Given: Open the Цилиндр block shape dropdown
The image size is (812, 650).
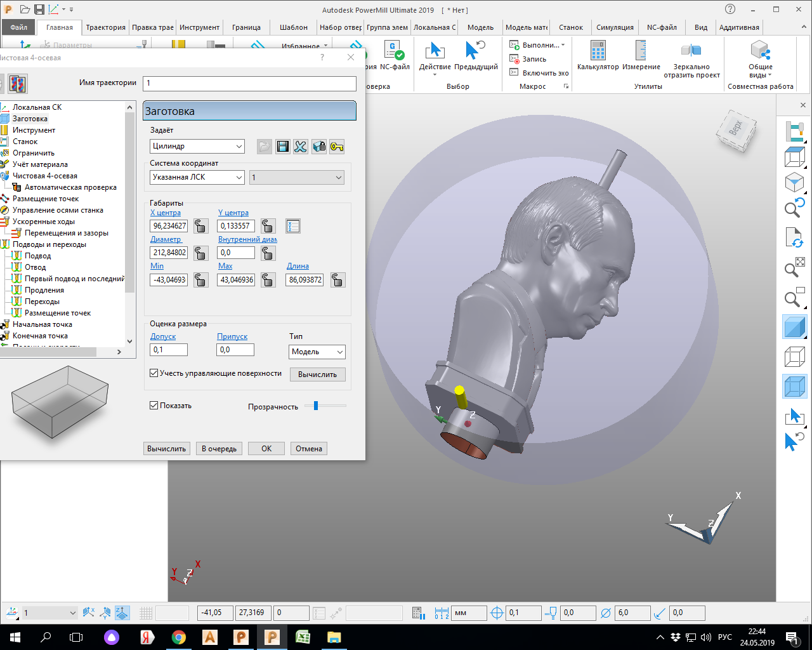Looking at the screenshot, I should point(197,147).
